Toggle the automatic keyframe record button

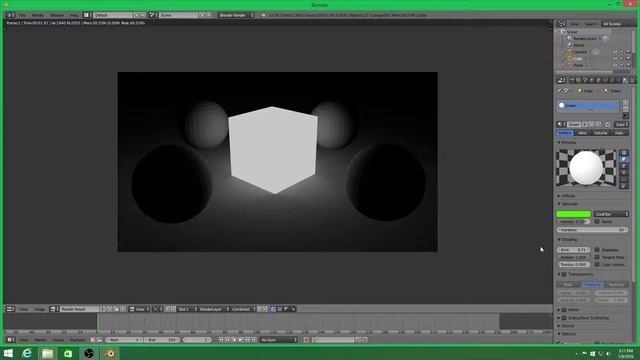[306, 340]
